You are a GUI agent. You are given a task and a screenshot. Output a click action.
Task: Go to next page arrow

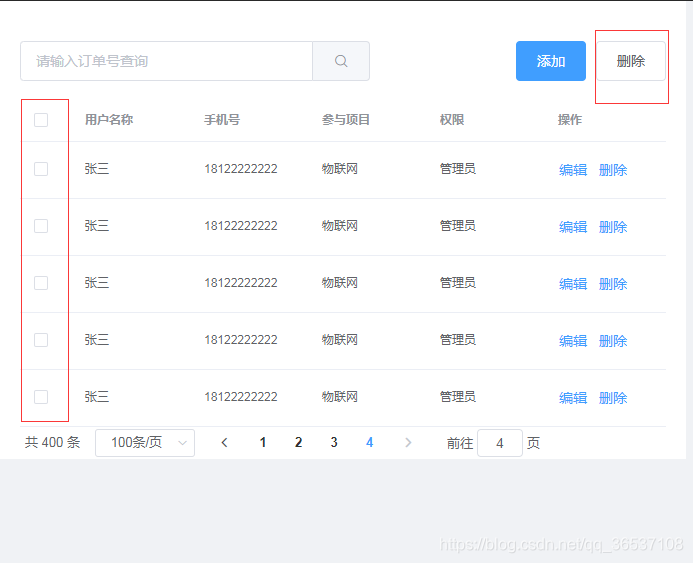tap(408, 442)
